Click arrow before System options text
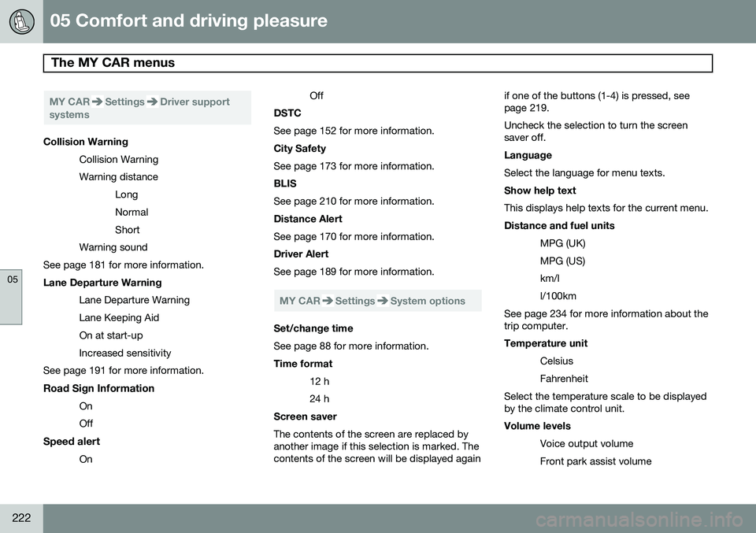 [383, 301]
